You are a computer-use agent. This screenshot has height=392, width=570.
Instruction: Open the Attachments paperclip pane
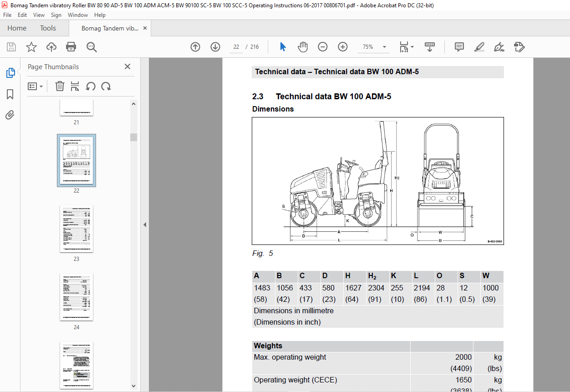(x=10, y=115)
